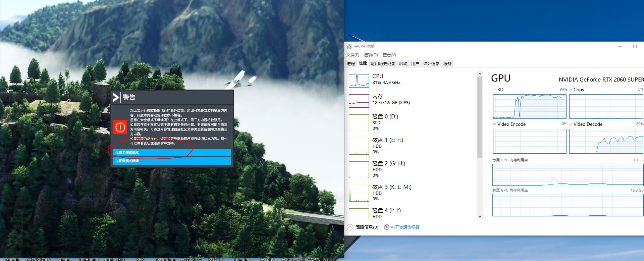Image resolution: width=644 pixels, height=261 pixels.
Task: Click the REX desktop shortcut label
Action: (140, 259)
